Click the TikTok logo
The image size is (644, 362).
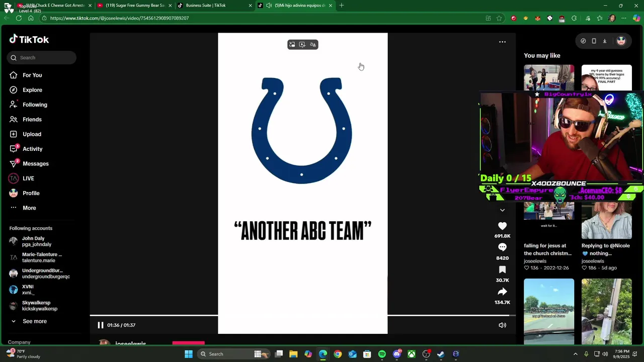(29, 39)
